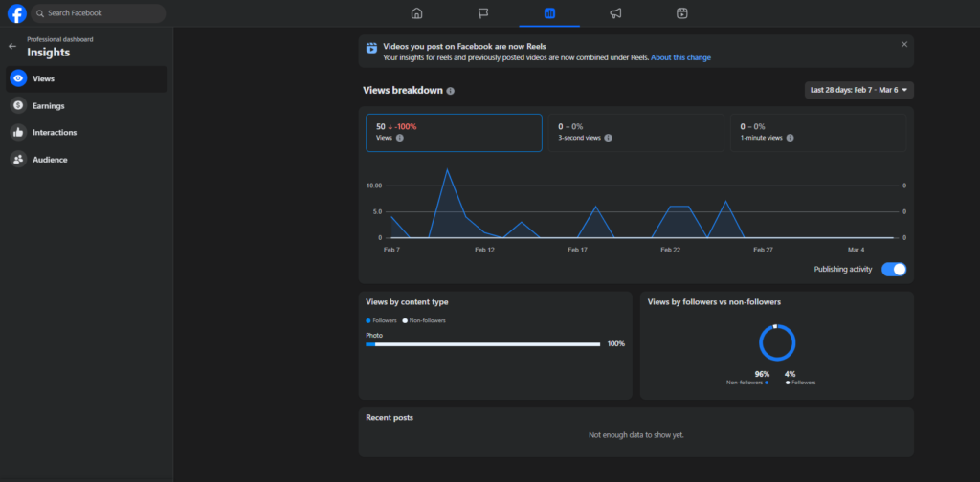The height and width of the screenshot is (482, 980).
Task: Dismiss the Reels notification banner
Action: (904, 44)
